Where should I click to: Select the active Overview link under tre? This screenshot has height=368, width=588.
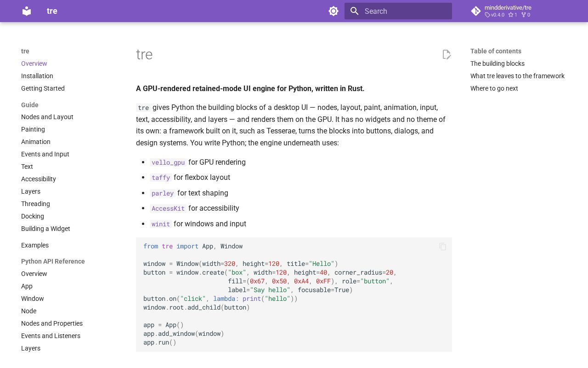click(34, 63)
